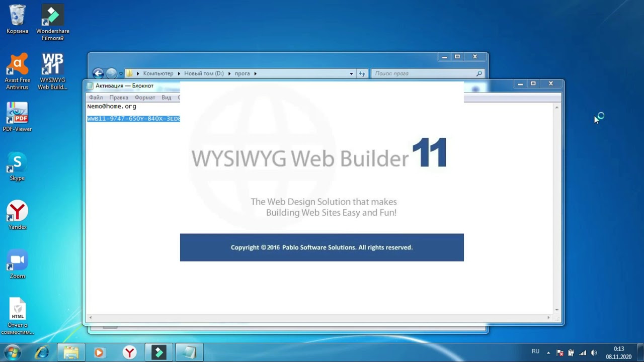Launch Zoom from the desktop
Viewport: 644px width, 362px height.
[17, 264]
